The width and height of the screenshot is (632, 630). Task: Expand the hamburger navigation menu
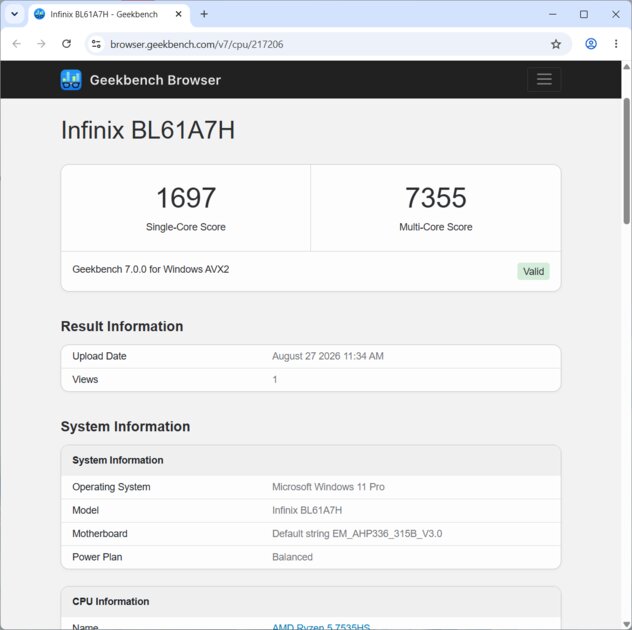[x=544, y=79]
